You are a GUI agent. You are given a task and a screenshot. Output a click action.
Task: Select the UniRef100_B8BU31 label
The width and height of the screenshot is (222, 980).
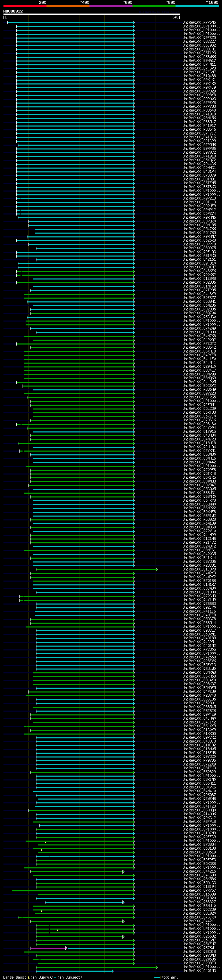pos(199,493)
